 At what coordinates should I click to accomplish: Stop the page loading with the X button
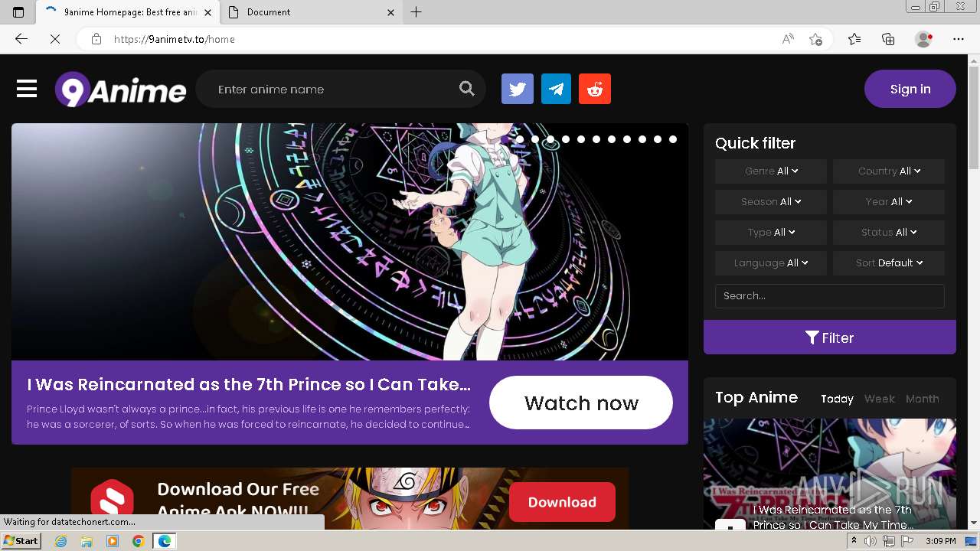[x=55, y=39]
